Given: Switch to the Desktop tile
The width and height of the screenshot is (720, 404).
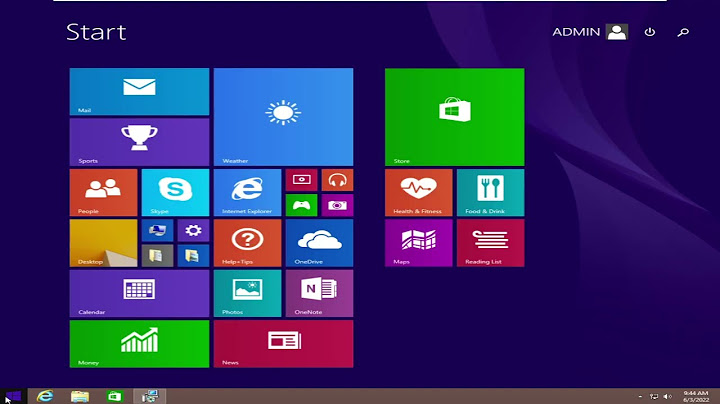Looking at the screenshot, I should [x=103, y=243].
